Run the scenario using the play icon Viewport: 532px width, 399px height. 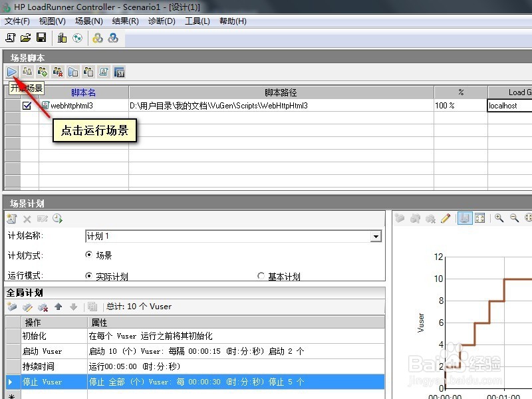coord(11,72)
